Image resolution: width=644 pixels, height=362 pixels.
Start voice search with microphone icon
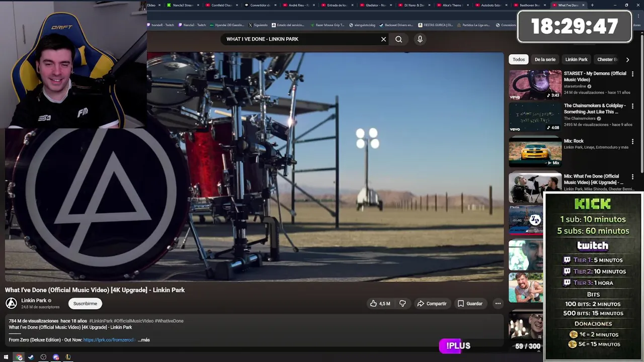[420, 39]
